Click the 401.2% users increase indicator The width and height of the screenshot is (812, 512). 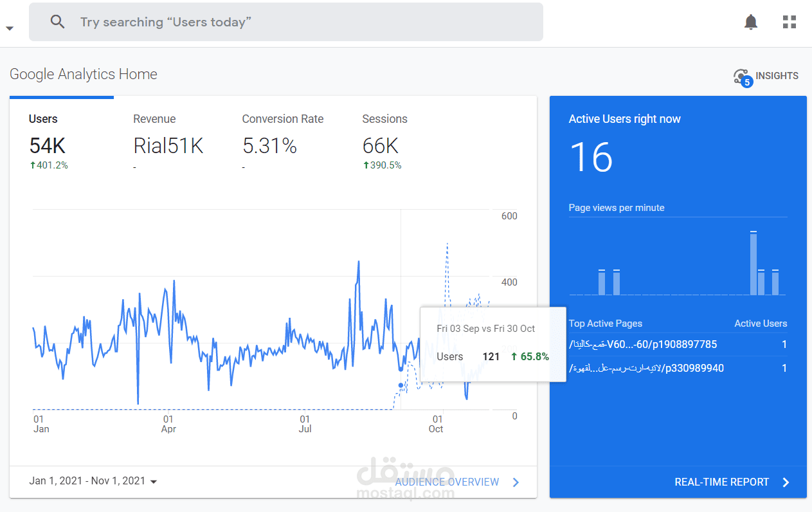[x=49, y=165]
